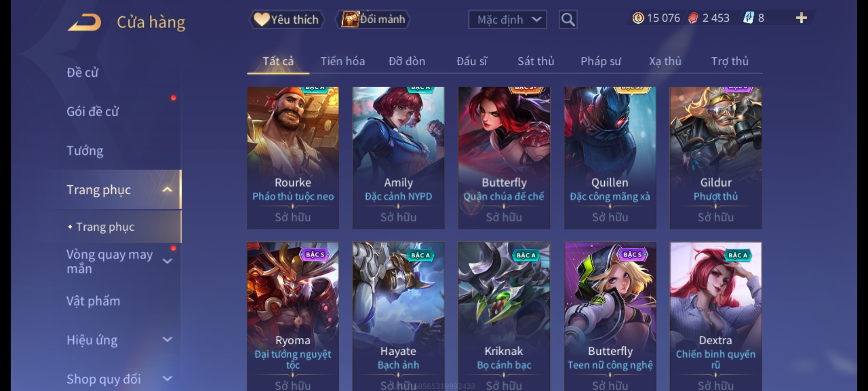Open the search magnifier icon

coord(568,20)
